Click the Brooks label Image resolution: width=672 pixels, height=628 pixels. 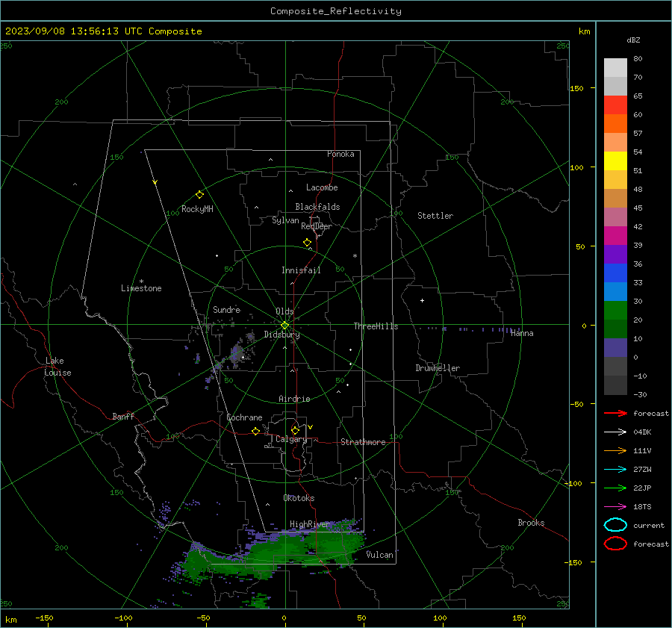click(531, 523)
